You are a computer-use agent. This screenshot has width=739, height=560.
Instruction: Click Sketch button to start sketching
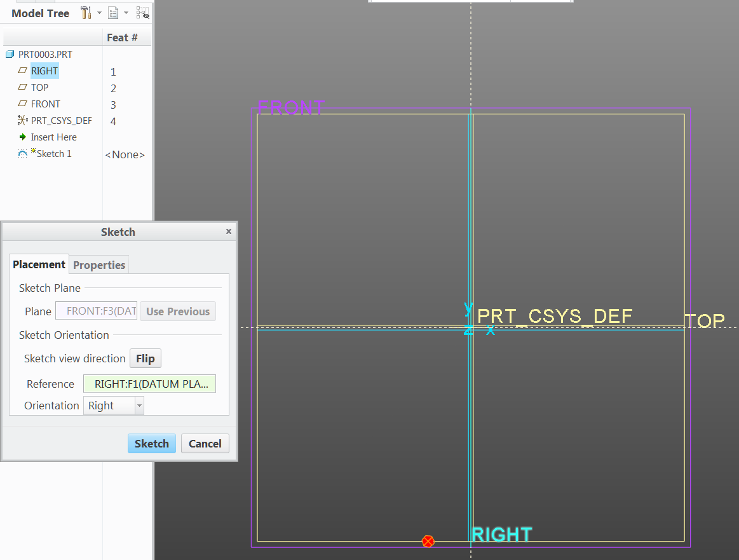click(152, 444)
